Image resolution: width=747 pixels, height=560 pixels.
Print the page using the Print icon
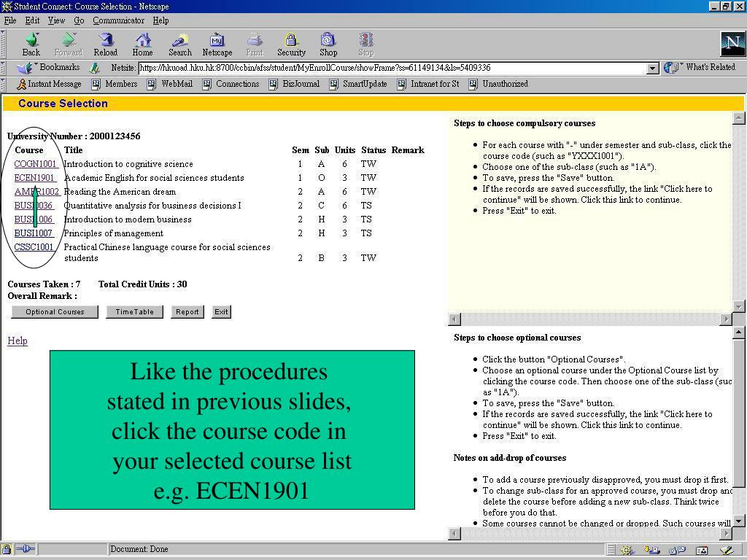(x=255, y=44)
